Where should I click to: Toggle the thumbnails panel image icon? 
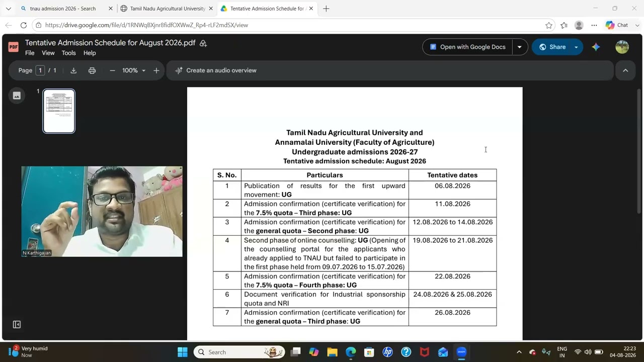[17, 96]
